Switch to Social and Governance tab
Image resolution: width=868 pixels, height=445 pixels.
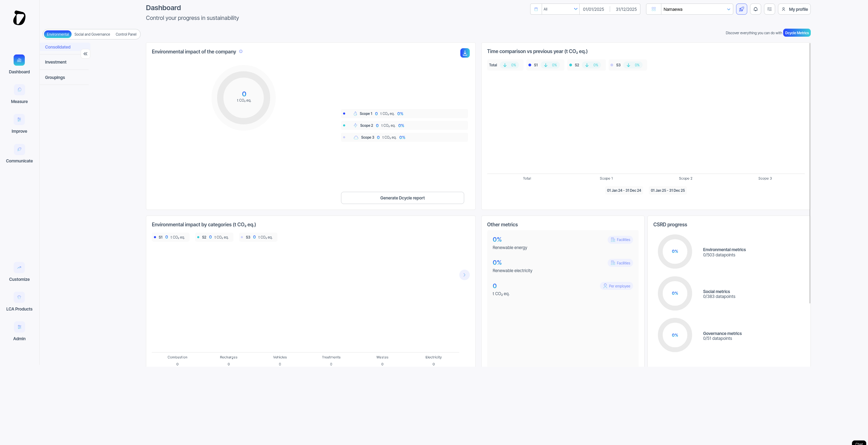92,34
